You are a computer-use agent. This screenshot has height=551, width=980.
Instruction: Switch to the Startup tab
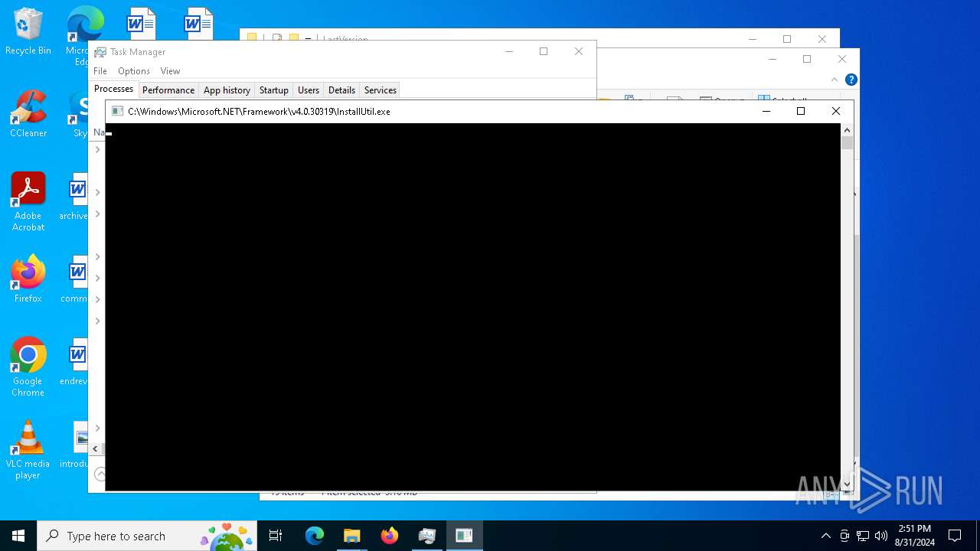[274, 90]
